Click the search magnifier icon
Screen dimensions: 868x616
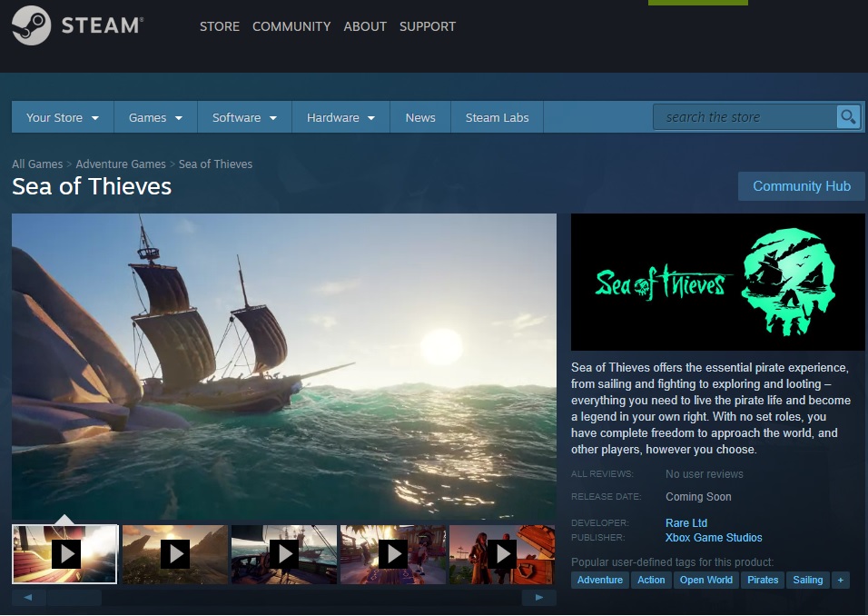coord(848,117)
